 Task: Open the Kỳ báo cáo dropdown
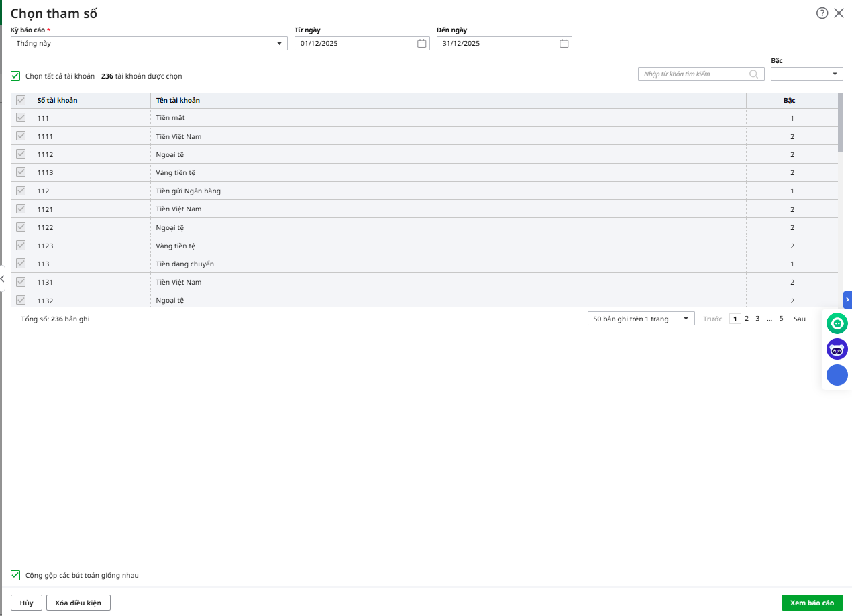click(149, 44)
